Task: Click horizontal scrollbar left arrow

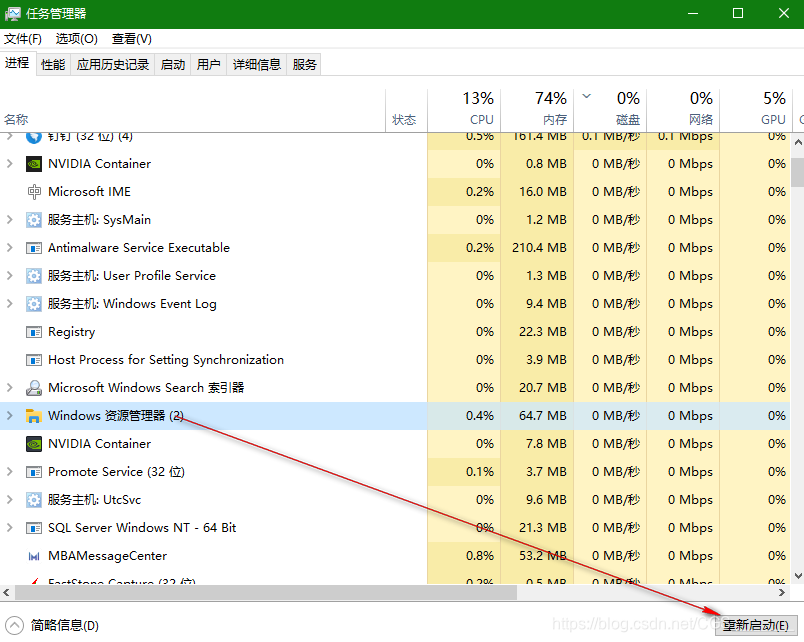Action: [6, 593]
